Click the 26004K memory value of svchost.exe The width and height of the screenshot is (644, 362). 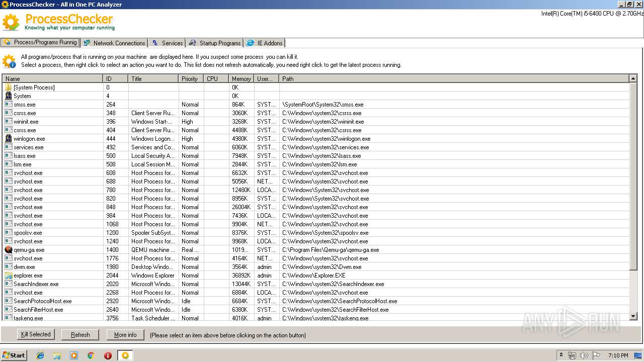click(242, 207)
